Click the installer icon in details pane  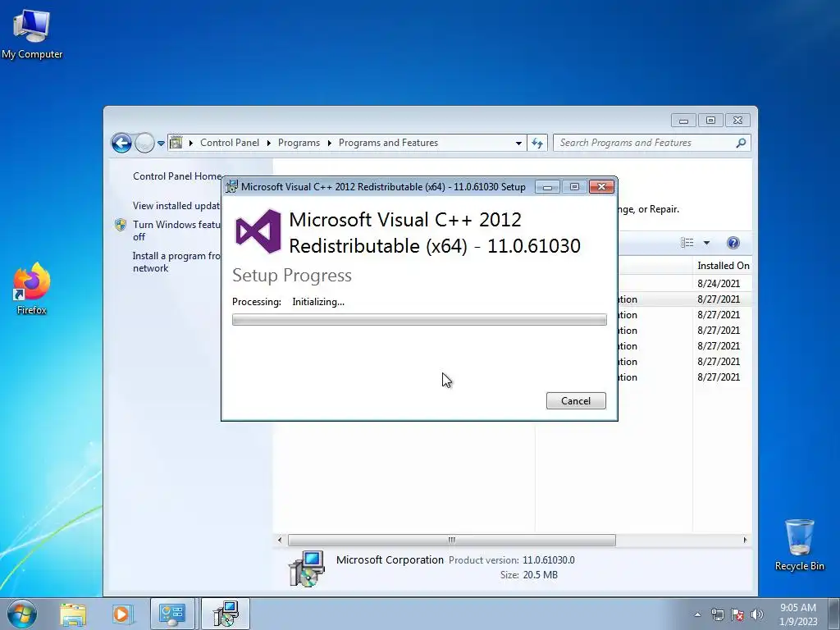(x=307, y=568)
